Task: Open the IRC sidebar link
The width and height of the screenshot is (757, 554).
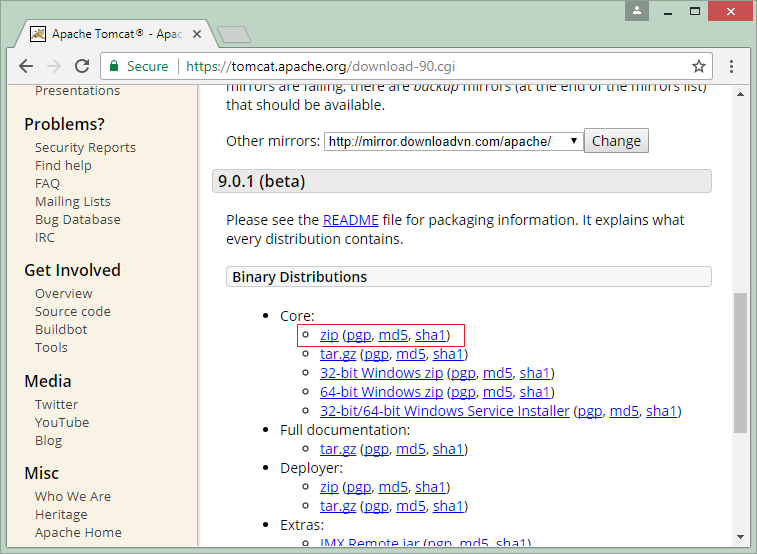Action: point(44,237)
